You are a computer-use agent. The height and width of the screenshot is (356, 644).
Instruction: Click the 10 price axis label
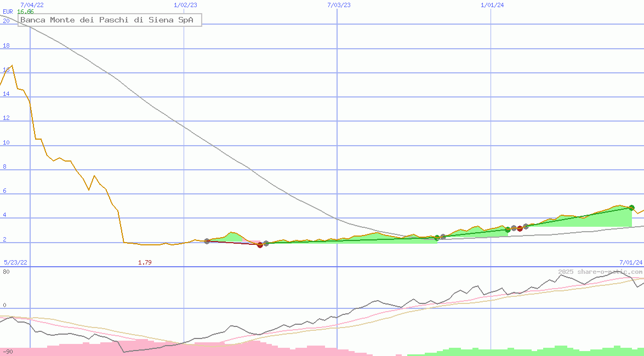(x=6, y=142)
